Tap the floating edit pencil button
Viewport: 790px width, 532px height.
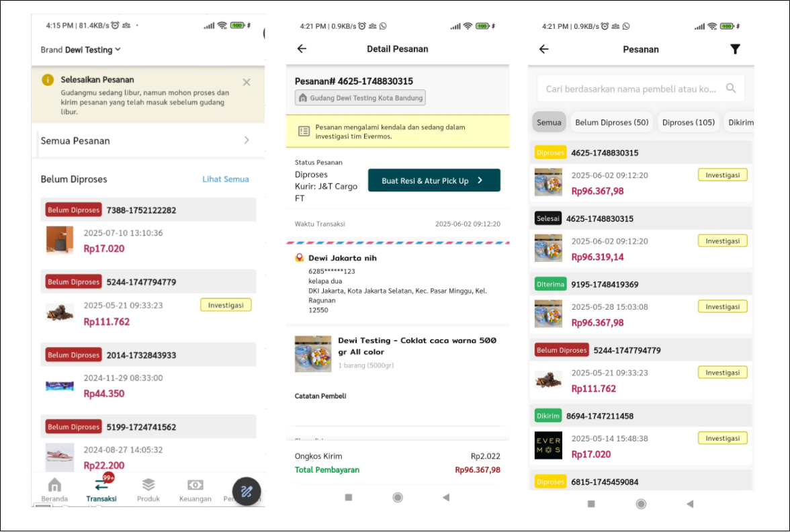(247, 491)
